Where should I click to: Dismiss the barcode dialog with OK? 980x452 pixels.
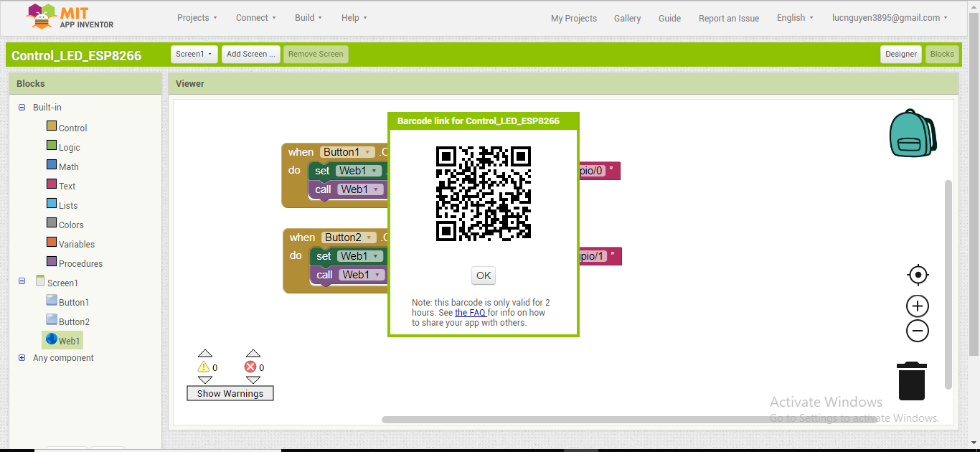(x=484, y=276)
